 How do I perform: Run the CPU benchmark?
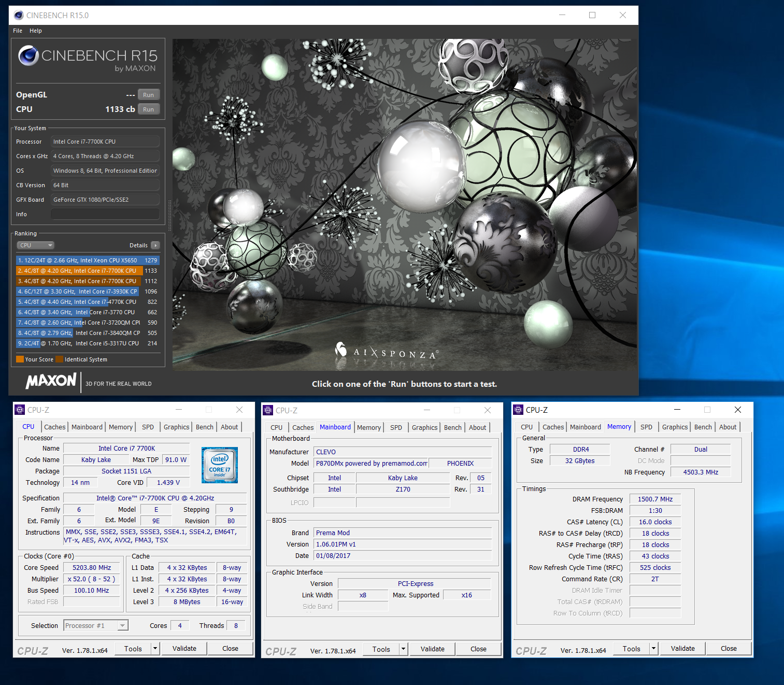(x=149, y=109)
